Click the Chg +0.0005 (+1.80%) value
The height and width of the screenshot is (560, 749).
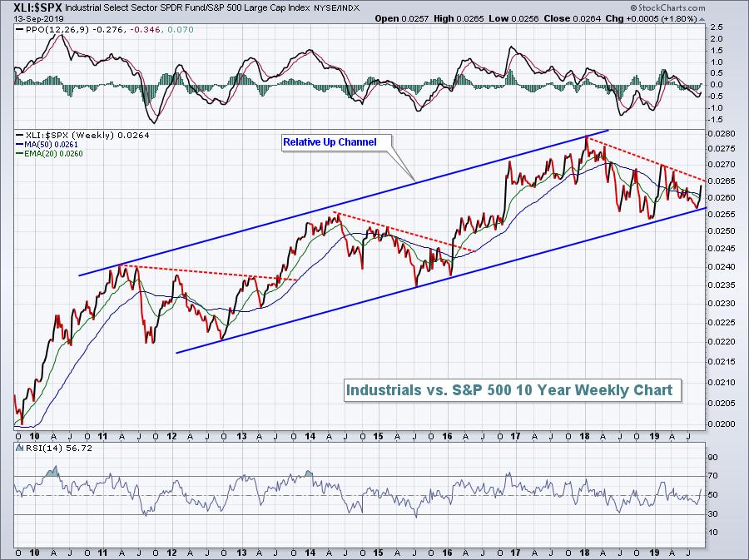[x=651, y=18]
